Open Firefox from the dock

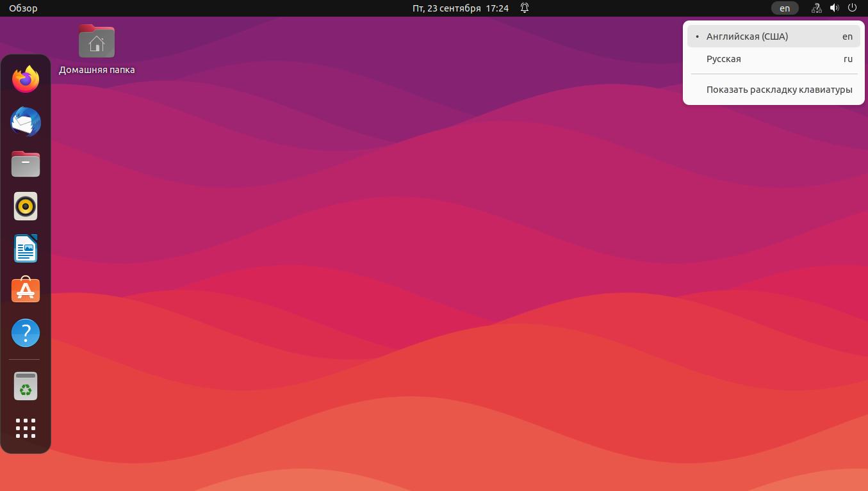[x=25, y=79]
